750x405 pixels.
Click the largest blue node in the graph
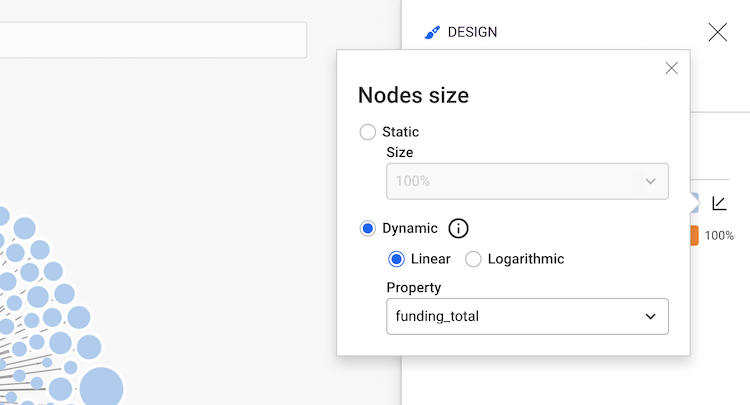coord(101,388)
